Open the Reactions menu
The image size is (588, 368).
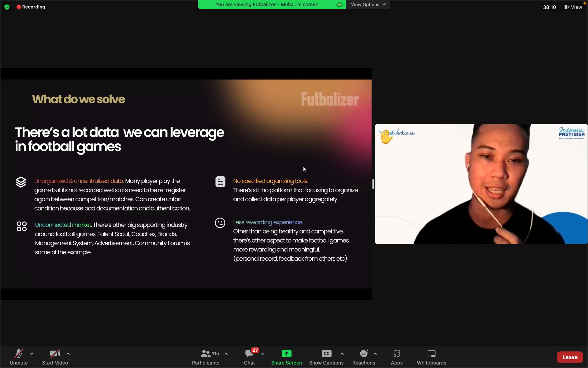pyautogui.click(x=364, y=357)
